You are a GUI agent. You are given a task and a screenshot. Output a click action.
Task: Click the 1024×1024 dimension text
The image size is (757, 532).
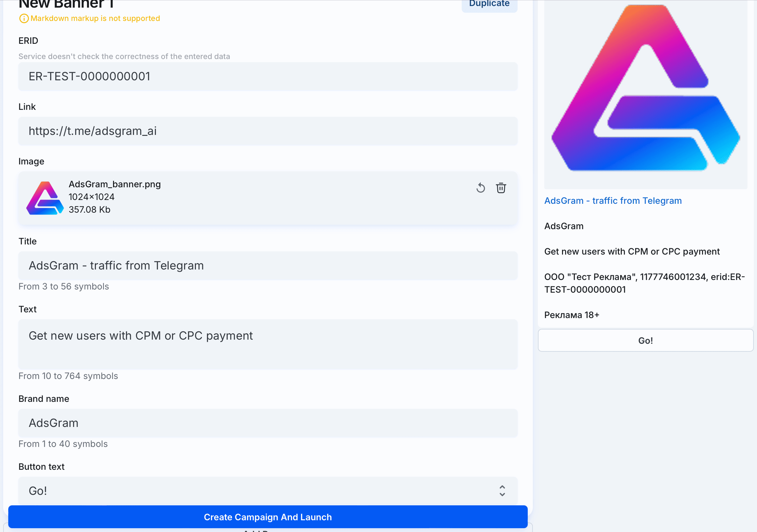tap(91, 197)
